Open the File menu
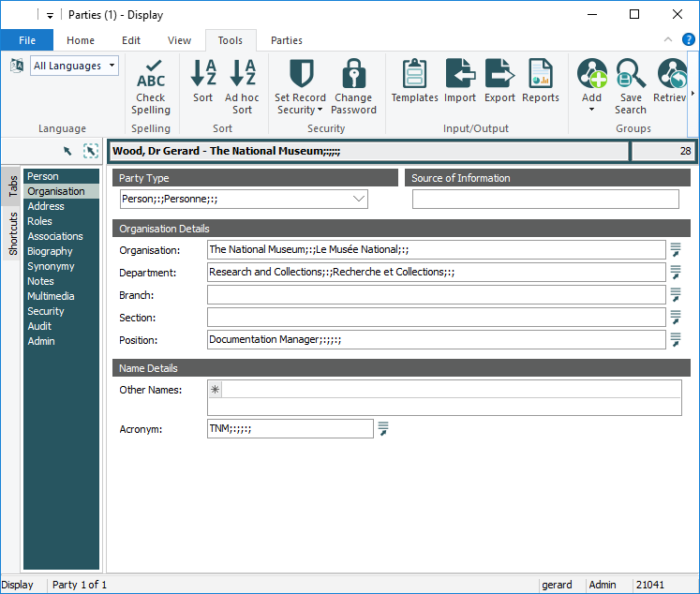This screenshot has height=594, width=700. (26, 40)
